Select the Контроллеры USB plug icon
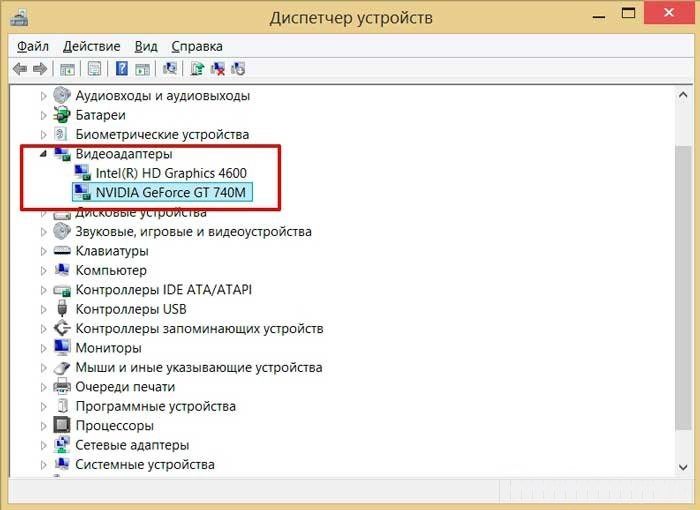This screenshot has height=510, width=700. point(62,309)
